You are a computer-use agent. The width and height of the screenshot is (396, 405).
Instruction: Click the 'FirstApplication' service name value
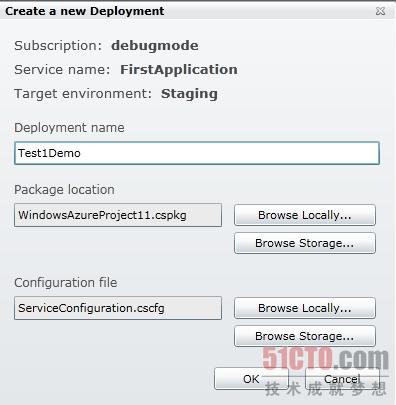click(x=179, y=70)
